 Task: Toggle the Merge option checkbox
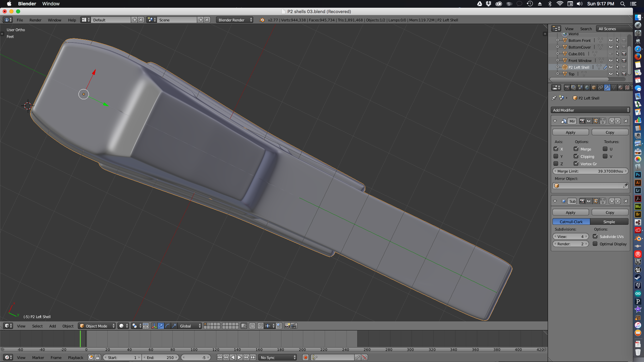tap(576, 149)
